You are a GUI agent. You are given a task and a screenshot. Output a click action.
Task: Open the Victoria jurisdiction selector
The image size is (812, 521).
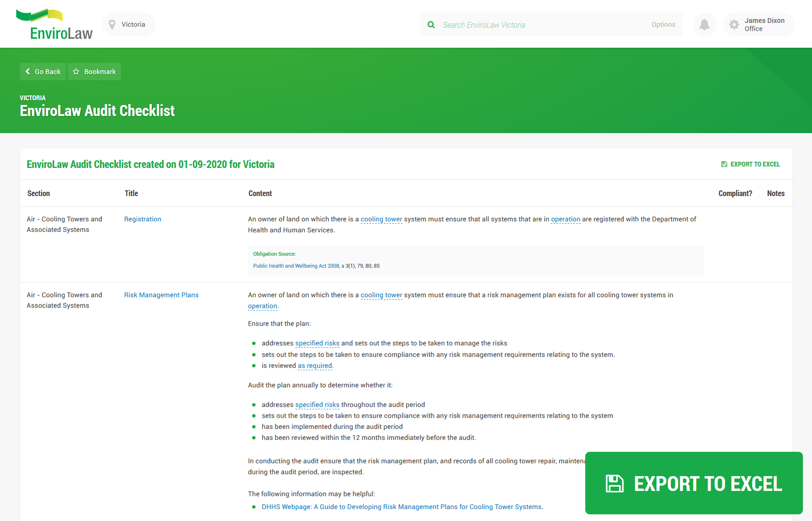coord(128,24)
